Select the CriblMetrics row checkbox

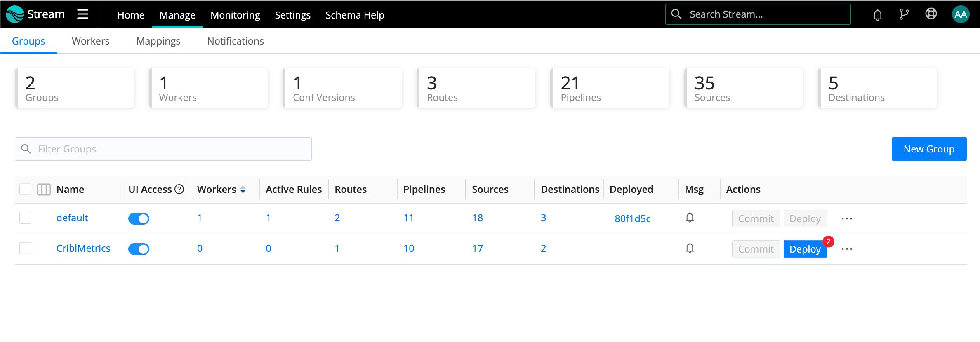26,248
